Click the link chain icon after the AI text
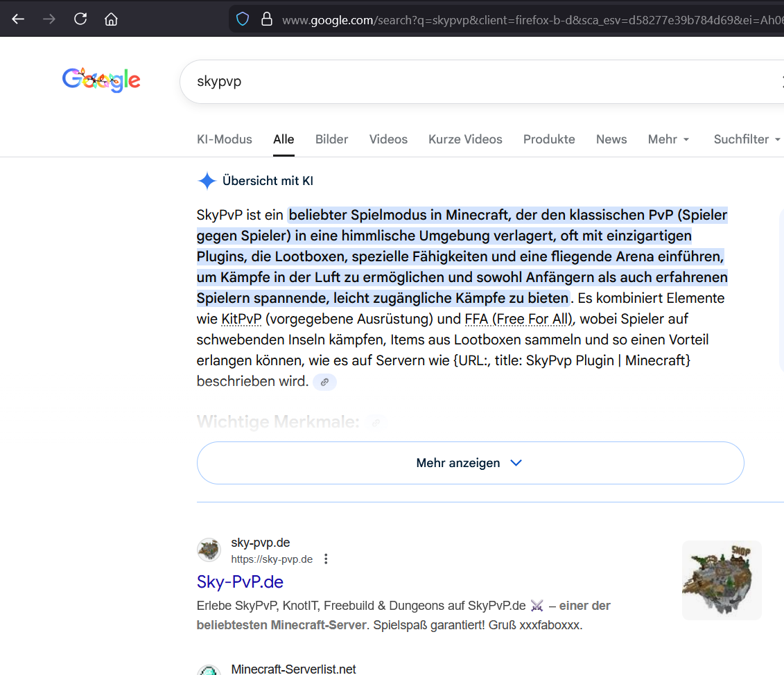This screenshot has width=784, height=675. pos(324,382)
